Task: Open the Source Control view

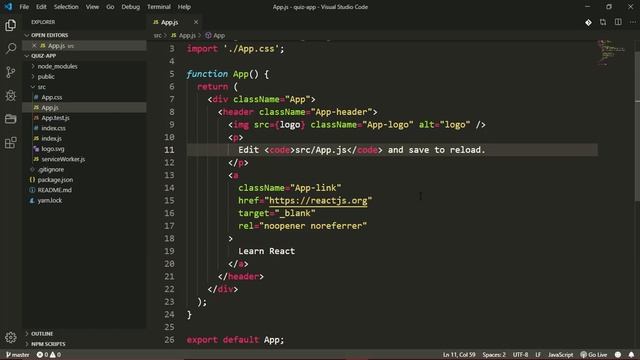Action: click(x=11, y=72)
